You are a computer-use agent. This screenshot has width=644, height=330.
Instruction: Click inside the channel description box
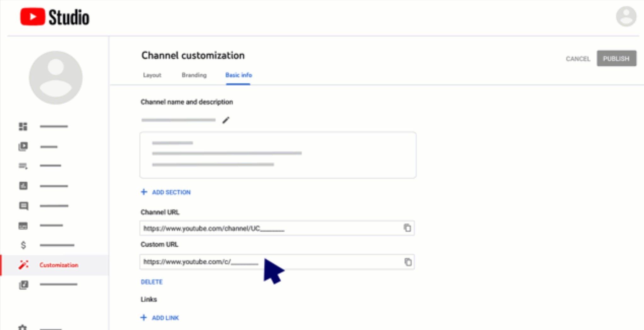coord(278,155)
